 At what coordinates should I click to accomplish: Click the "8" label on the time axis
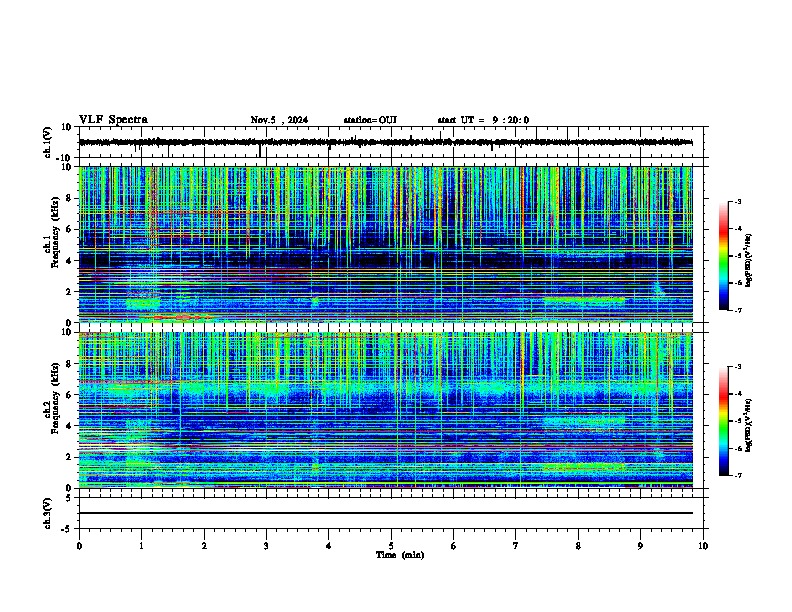pos(578,546)
